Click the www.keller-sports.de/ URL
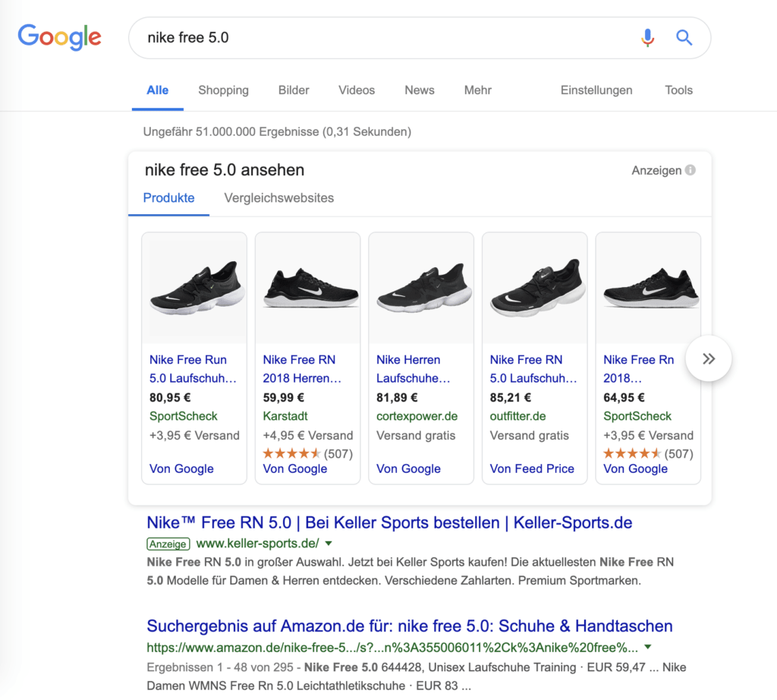The height and width of the screenshot is (700, 777). 258,544
